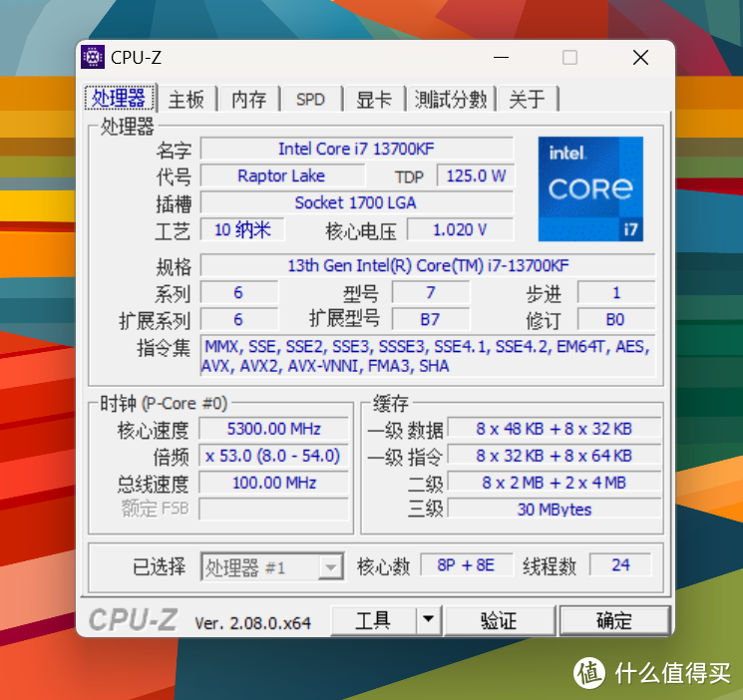Image resolution: width=743 pixels, height=700 pixels.
Task: Minimize the CPU-Z window
Action: pos(501,58)
